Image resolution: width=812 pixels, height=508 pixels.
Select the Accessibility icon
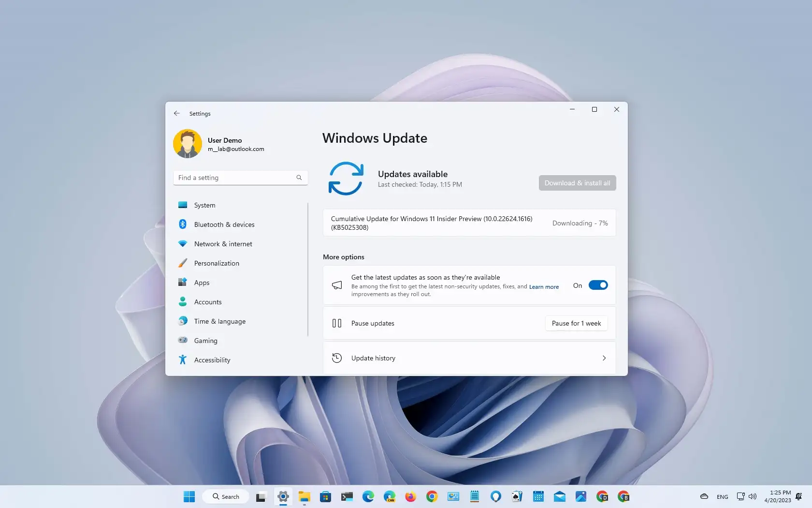click(x=183, y=360)
